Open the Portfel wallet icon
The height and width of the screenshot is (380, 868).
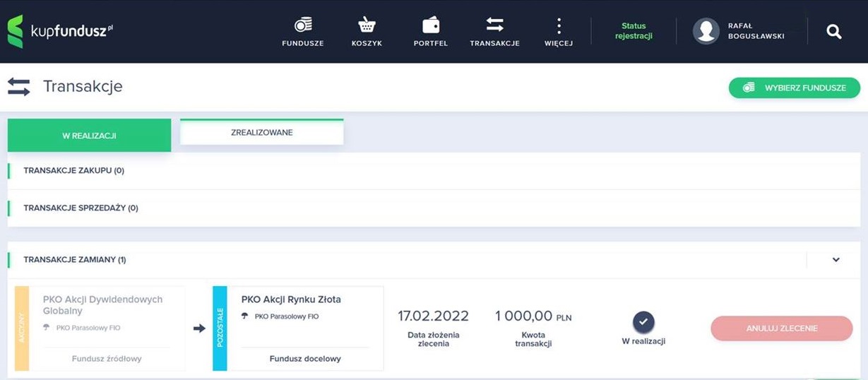click(431, 25)
